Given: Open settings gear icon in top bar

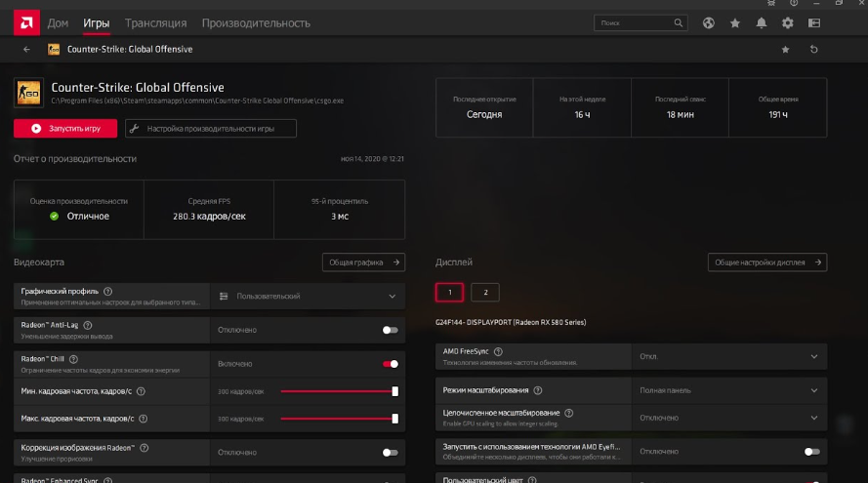Looking at the screenshot, I should tap(788, 22).
